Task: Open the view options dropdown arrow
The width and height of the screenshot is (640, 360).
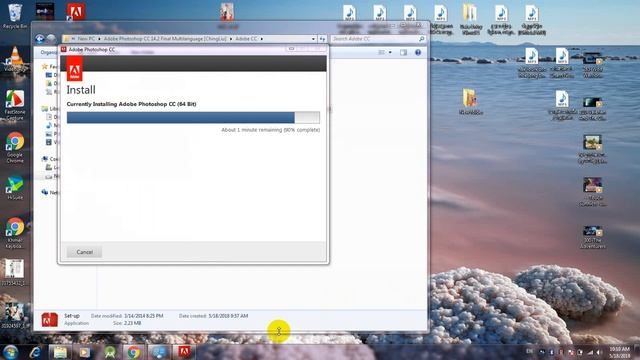Action: 390,52
